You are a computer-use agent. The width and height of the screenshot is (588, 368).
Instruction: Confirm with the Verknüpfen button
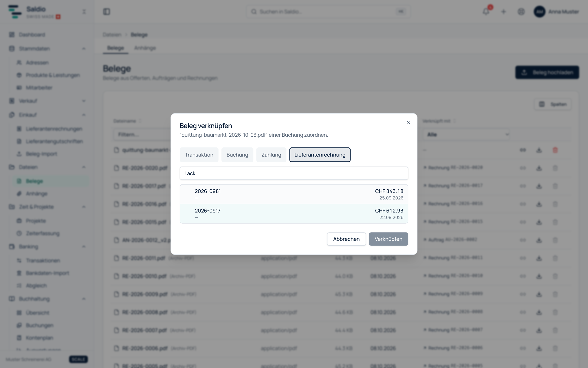tap(388, 239)
